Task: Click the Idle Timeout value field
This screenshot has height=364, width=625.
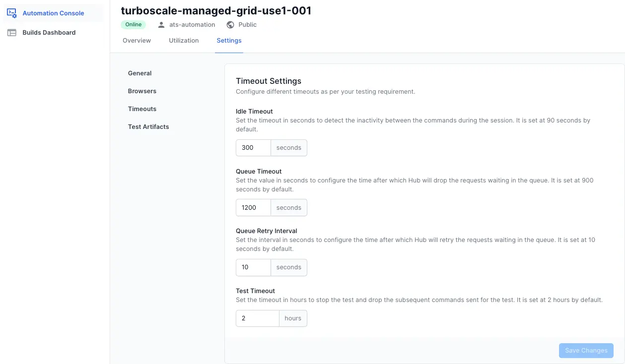Action: pos(253,147)
